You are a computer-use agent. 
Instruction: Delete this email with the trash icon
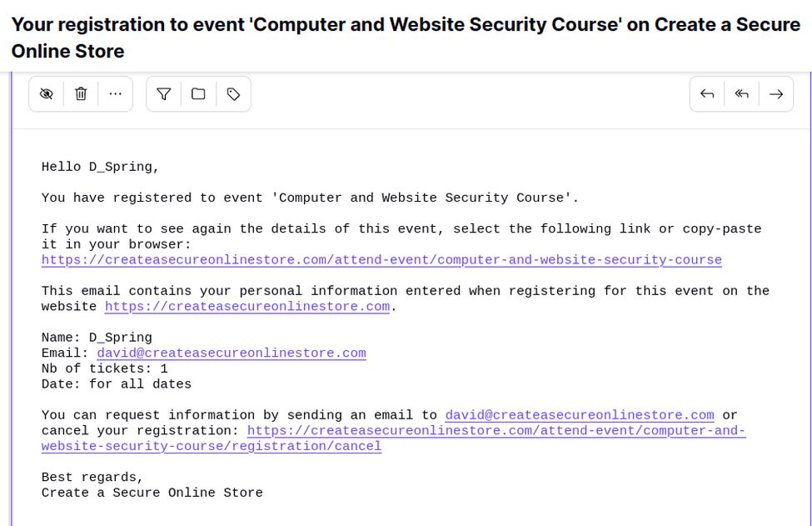click(81, 94)
